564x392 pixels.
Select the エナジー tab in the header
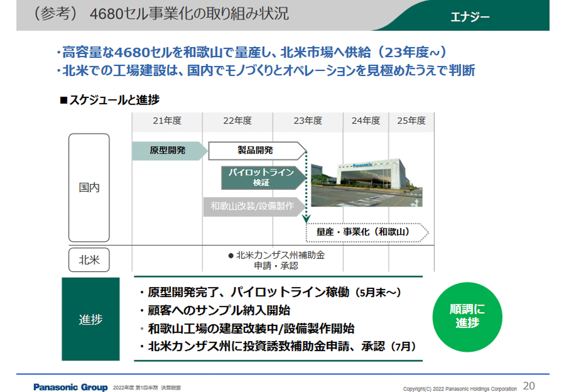(470, 17)
